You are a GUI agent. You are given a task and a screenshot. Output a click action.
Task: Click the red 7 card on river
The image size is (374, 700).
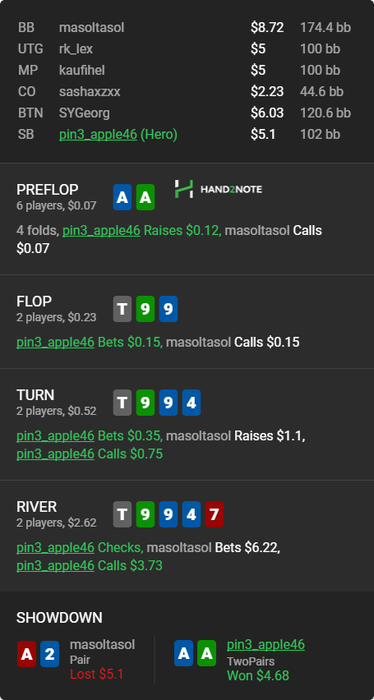point(214,514)
